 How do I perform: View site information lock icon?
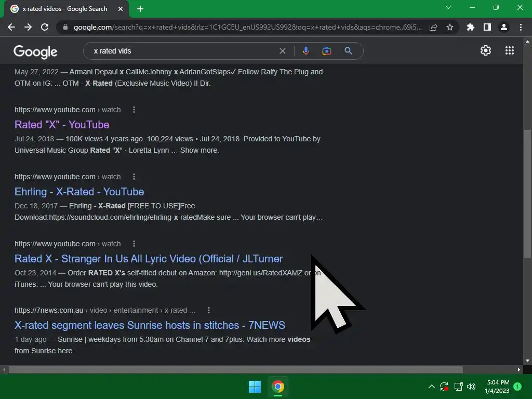[x=65, y=27]
